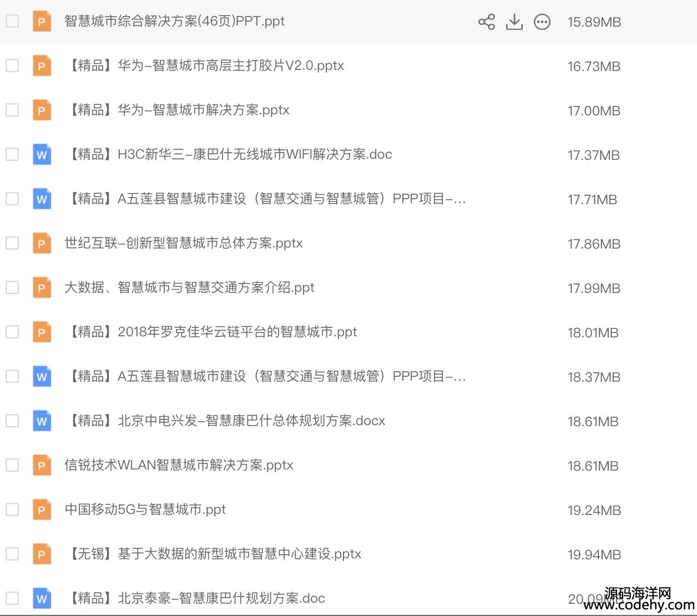The height and width of the screenshot is (616, 697).
Task: Click Word icon of the 18.37MB A五莲县 file
Action: pos(42,377)
